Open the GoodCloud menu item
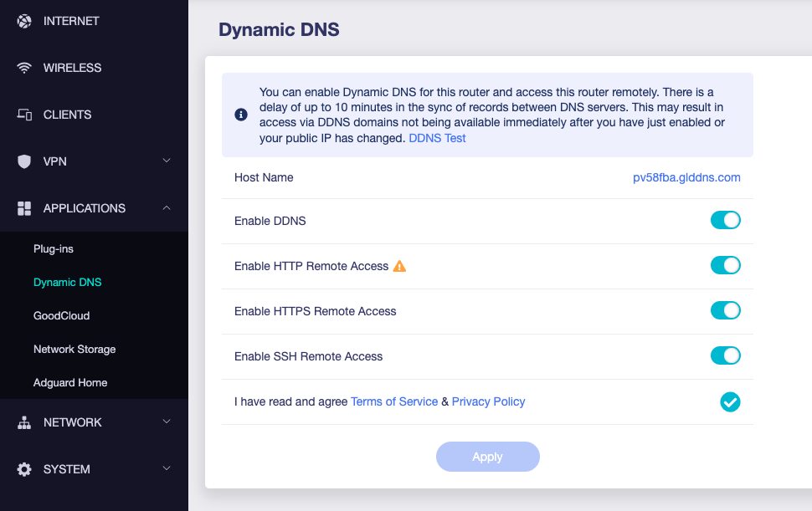Image resolution: width=812 pixels, height=511 pixels. (62, 315)
